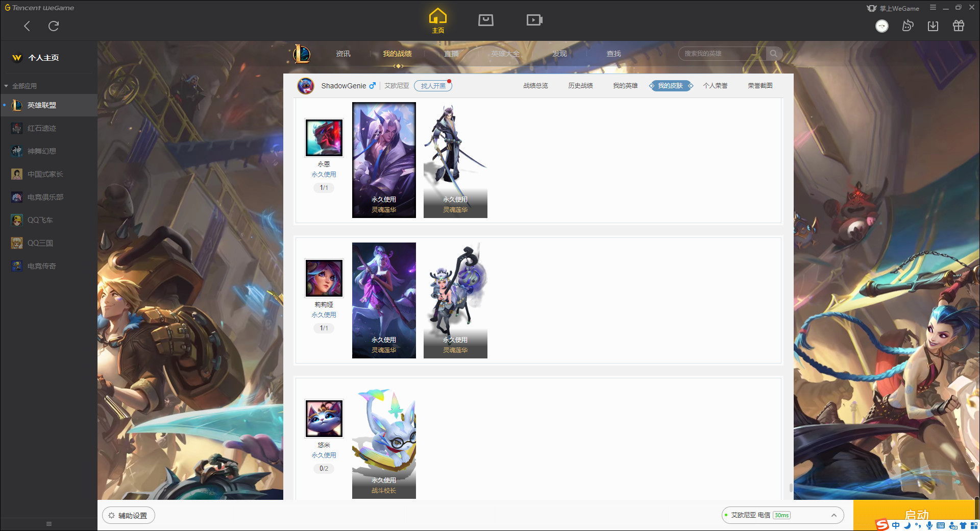980x531 pixels.
Task: Click the 0/2 skin count badge for 悠米
Action: pyautogui.click(x=324, y=469)
